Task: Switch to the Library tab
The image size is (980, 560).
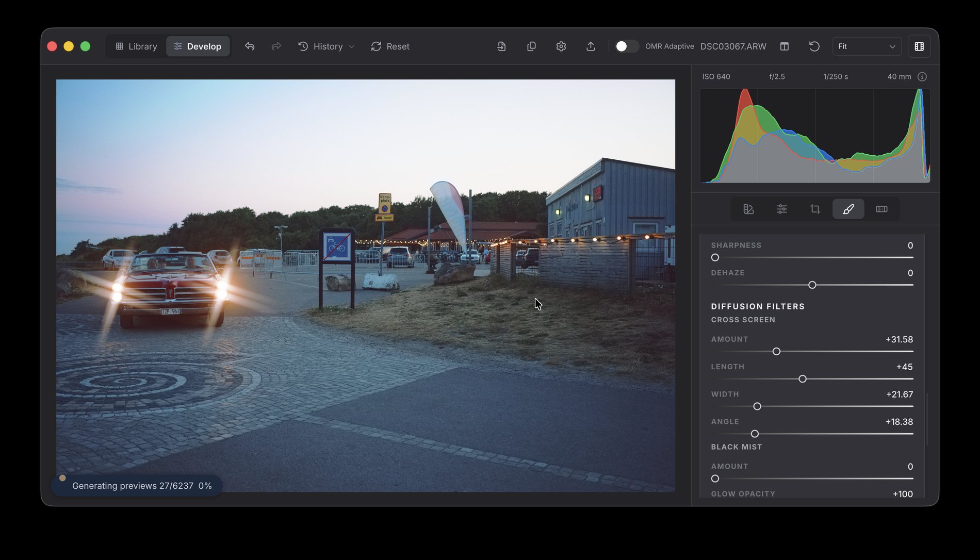Action: point(136,46)
